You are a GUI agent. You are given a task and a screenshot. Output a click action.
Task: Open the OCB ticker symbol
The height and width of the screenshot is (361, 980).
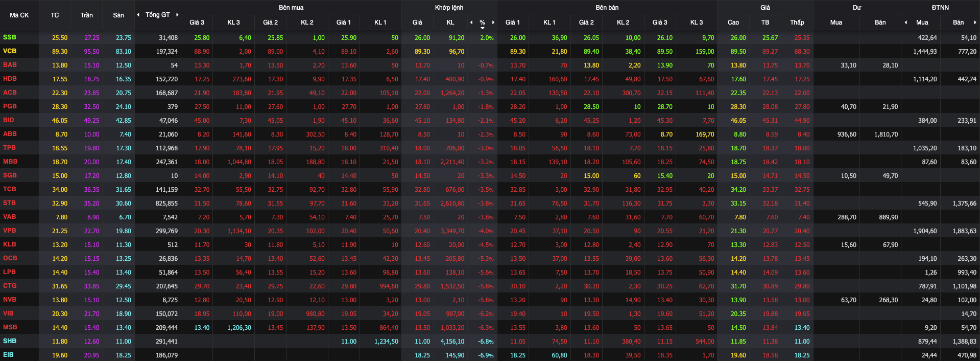coord(10,258)
